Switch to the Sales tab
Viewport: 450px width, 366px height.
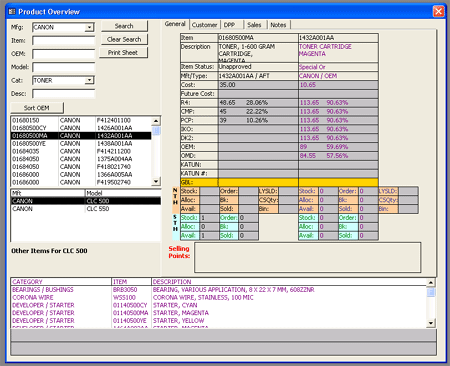[254, 25]
